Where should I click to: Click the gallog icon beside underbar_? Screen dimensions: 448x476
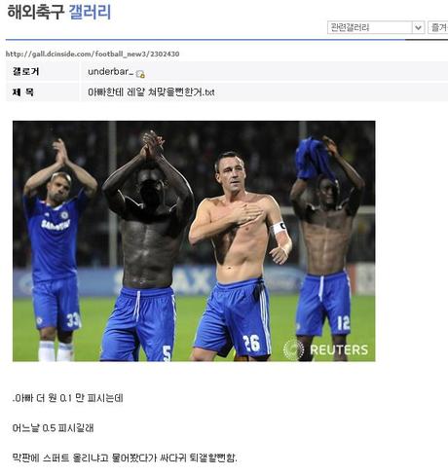(x=140, y=74)
